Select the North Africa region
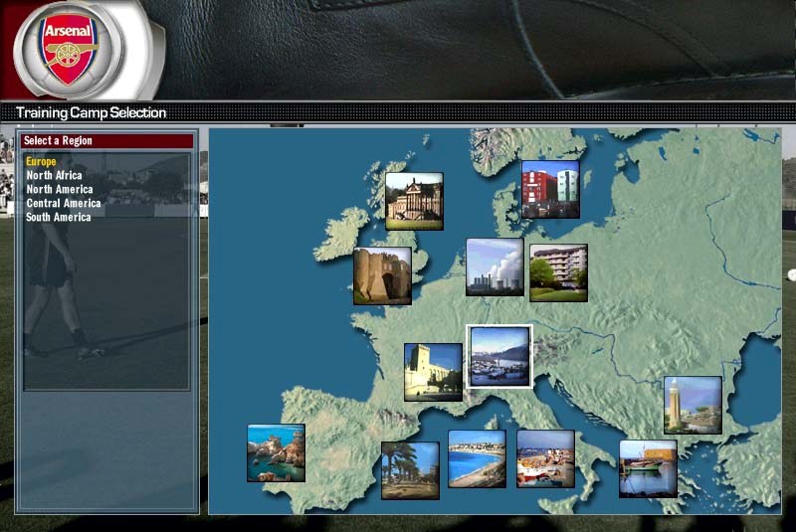Screen dimensions: 796x532 pyautogui.click(x=55, y=175)
